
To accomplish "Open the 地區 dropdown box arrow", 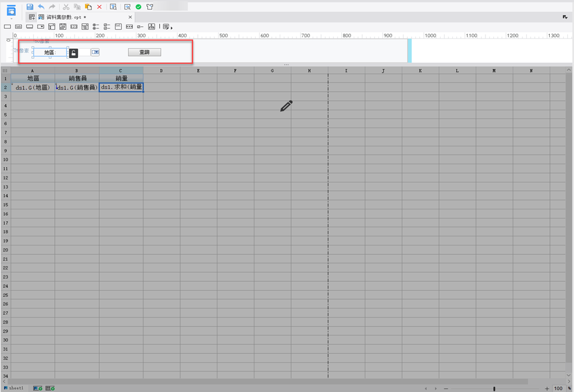I will pos(95,52).
